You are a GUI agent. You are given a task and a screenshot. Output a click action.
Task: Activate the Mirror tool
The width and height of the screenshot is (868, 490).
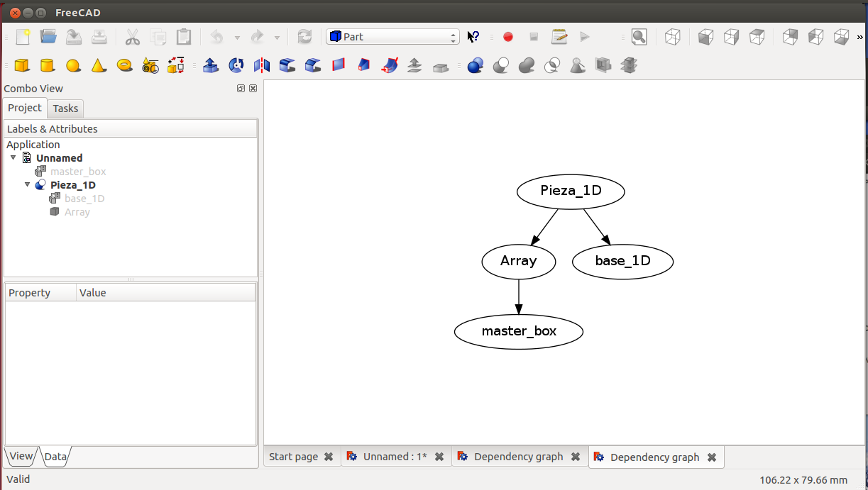point(262,66)
